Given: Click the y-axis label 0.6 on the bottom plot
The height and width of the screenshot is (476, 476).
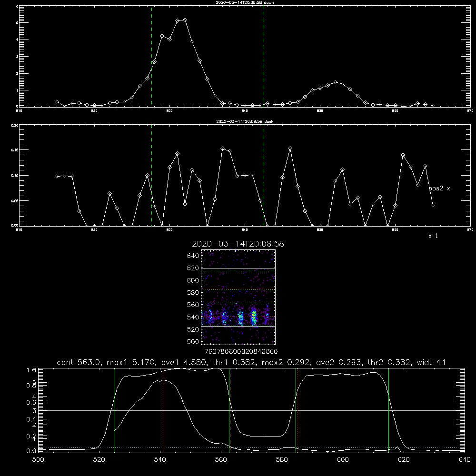Looking at the screenshot, I should click(31, 402).
